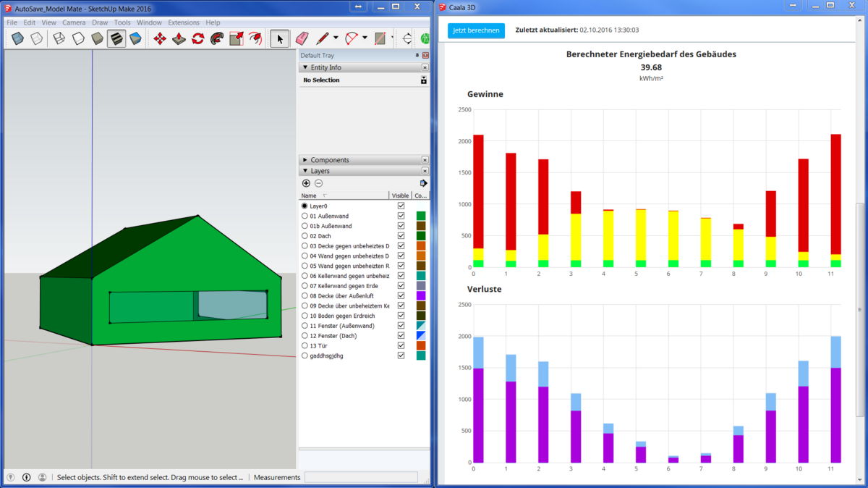Click the Measurements input box
This screenshot has height=488, width=868.
pyautogui.click(x=361, y=477)
